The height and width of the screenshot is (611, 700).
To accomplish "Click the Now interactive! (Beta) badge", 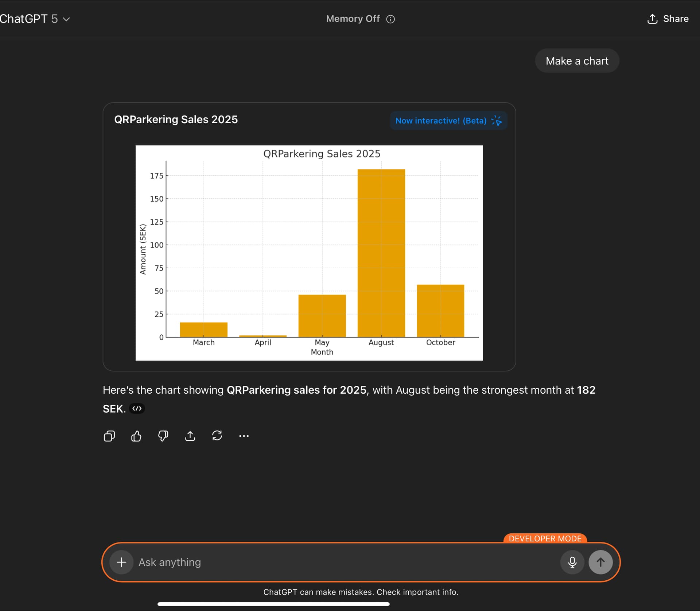I will (x=448, y=121).
